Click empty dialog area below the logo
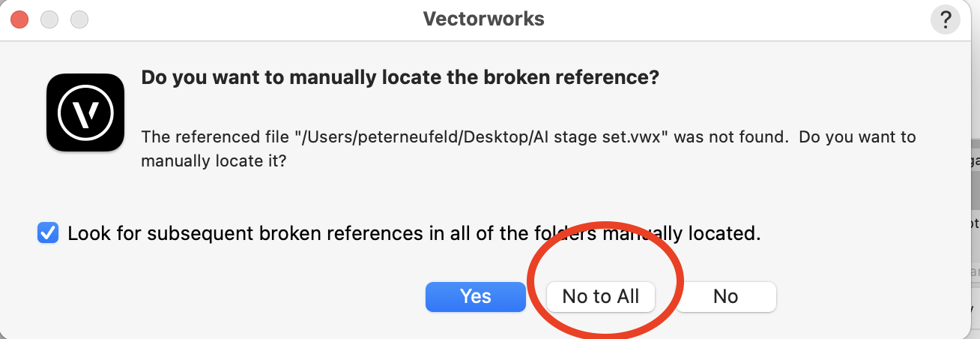This screenshot has width=980, height=339. [85, 187]
